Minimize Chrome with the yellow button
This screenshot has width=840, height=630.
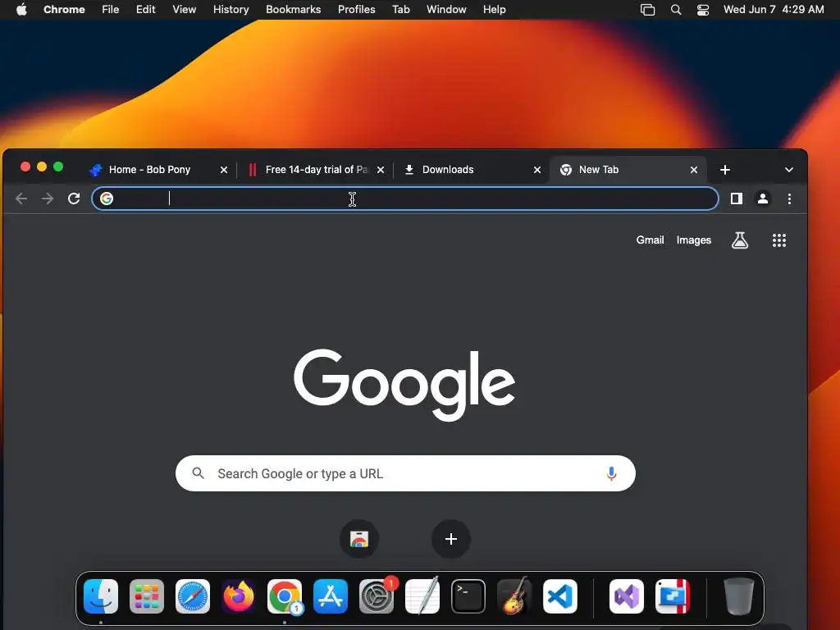click(42, 167)
